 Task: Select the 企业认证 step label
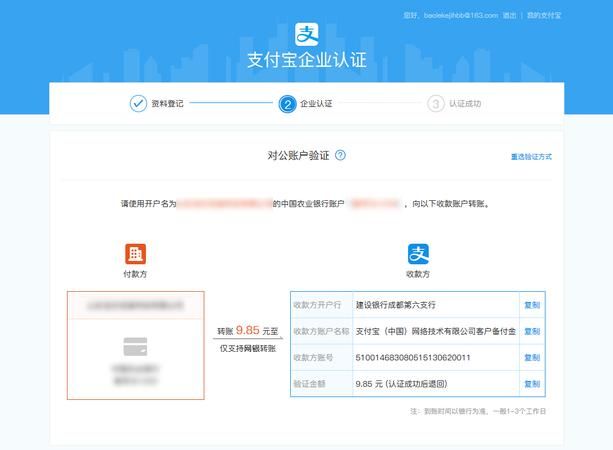[x=316, y=104]
